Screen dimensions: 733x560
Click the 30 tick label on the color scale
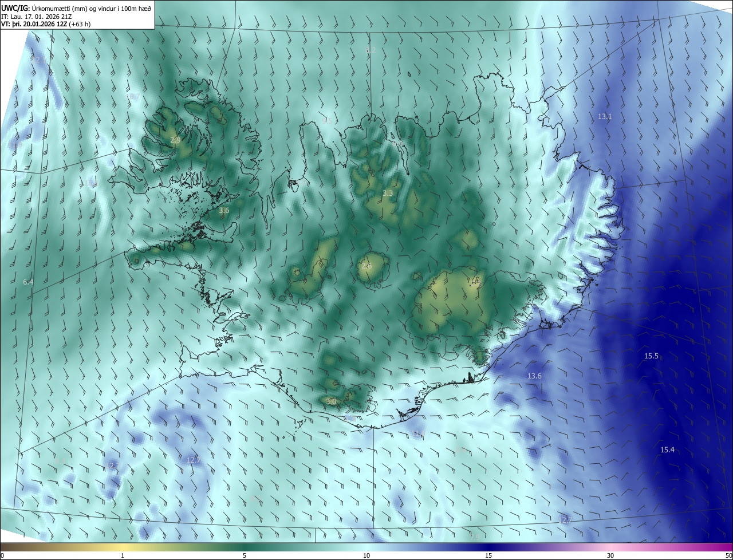pos(610,555)
